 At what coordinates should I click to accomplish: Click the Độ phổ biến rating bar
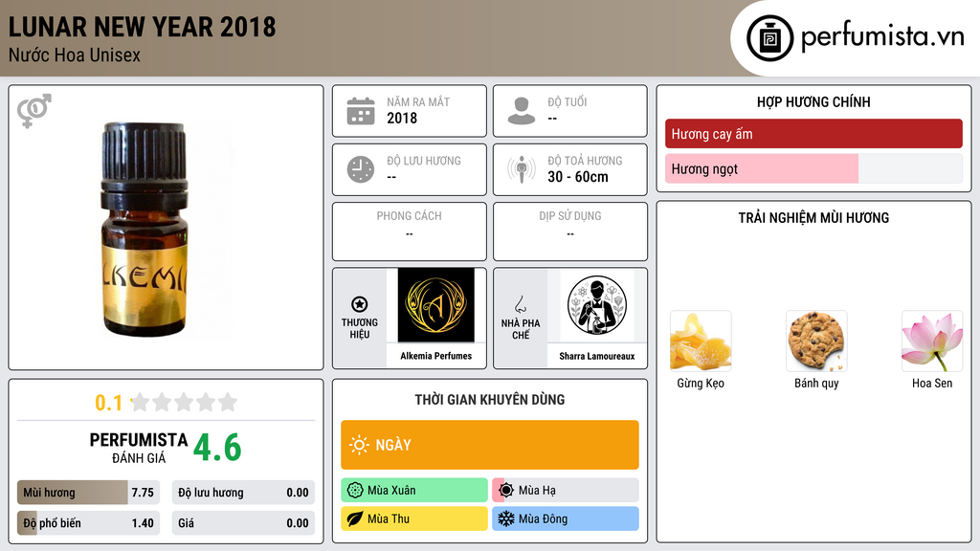88,523
